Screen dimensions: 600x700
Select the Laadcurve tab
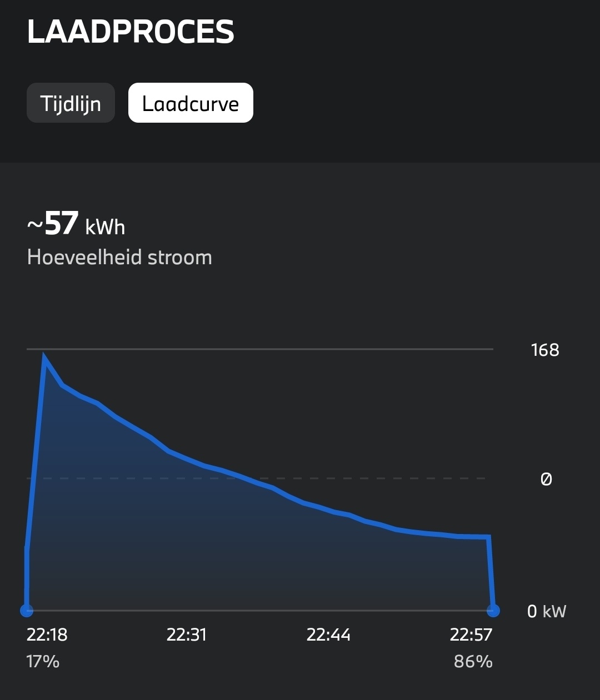191,103
